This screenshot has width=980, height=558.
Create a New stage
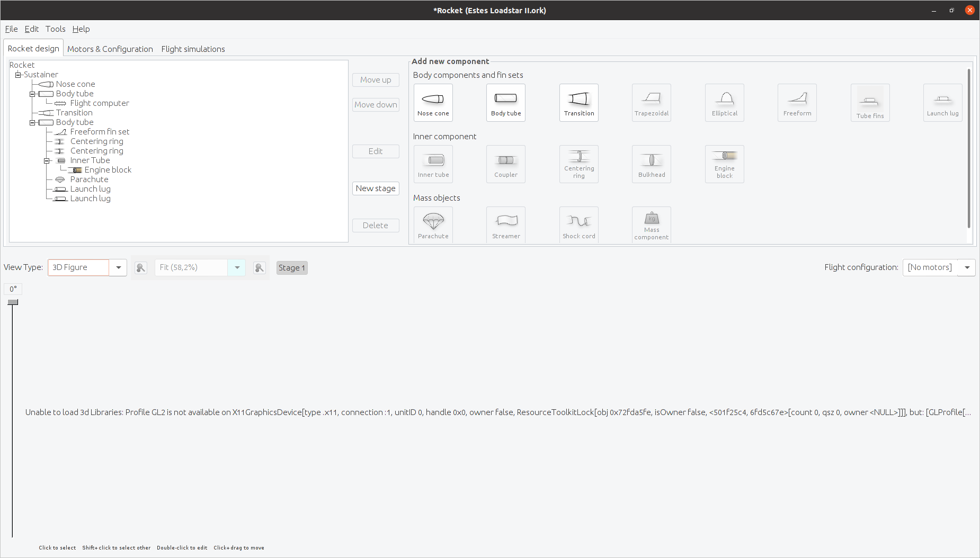pyautogui.click(x=376, y=188)
